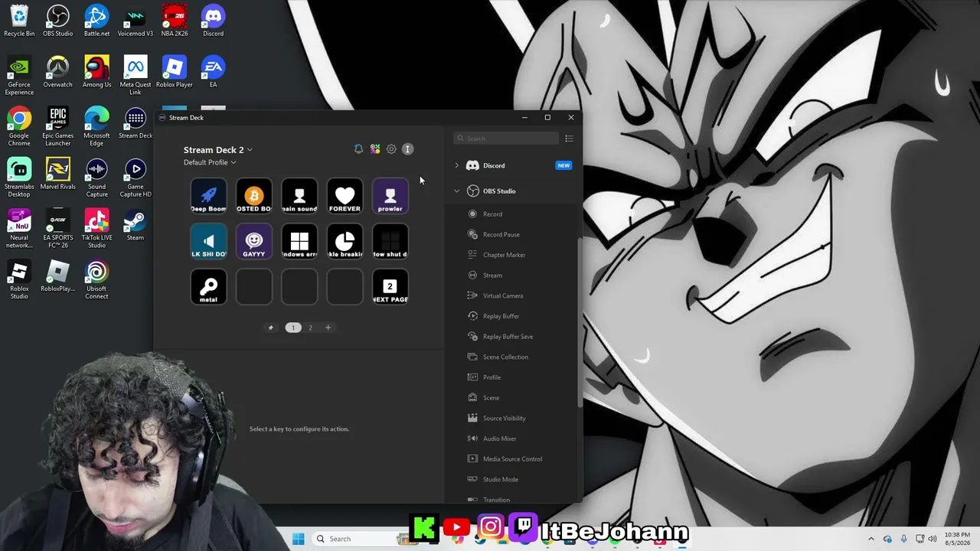Viewport: 980px width, 551px height.
Task: Select the OBS Studio desktop shortcut
Action: [x=58, y=21]
